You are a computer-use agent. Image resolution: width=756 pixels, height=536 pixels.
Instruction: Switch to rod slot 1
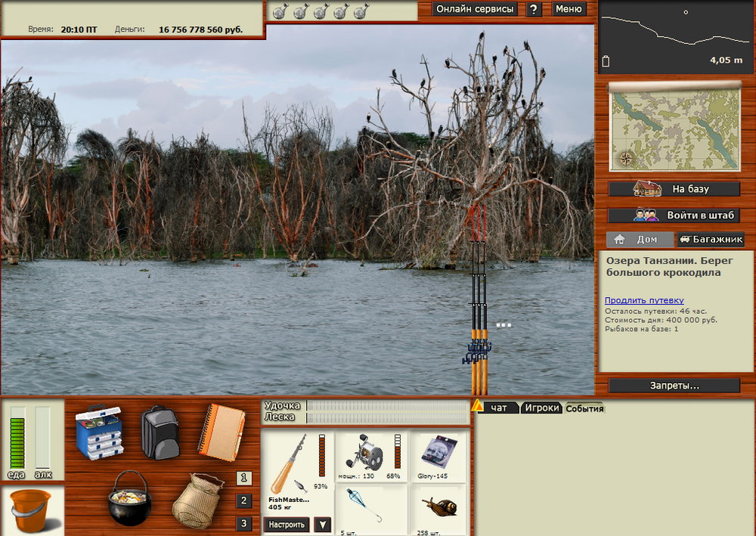(243, 478)
